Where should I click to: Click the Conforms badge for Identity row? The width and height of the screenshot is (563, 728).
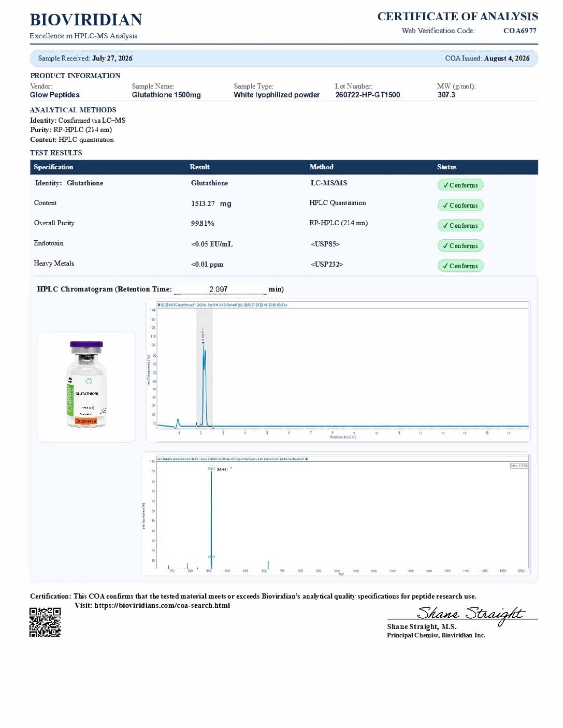[460, 185]
